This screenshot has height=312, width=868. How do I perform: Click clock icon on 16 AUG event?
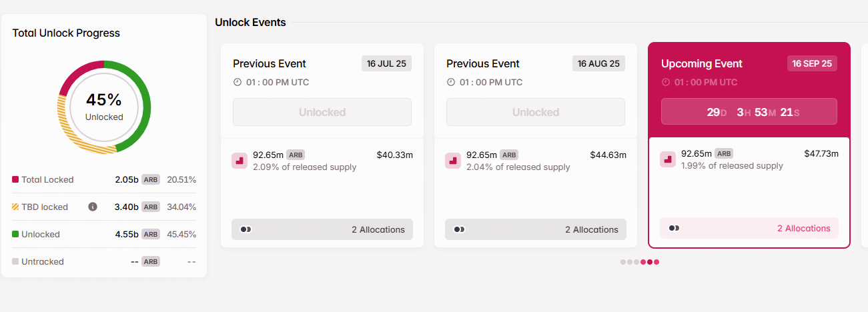tap(450, 82)
